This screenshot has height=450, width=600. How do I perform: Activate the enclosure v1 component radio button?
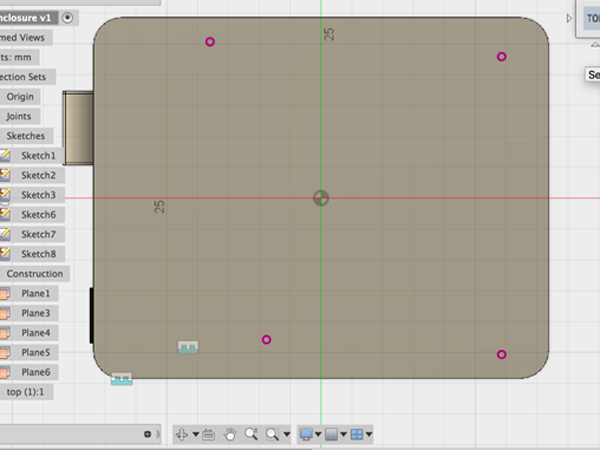coord(67,18)
